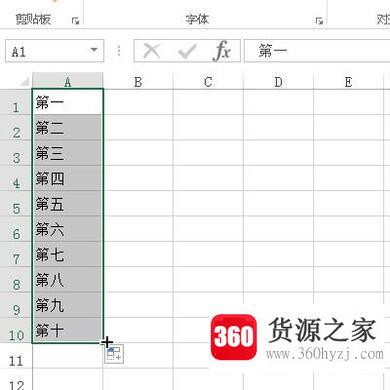
Task: Click cell containing 第四
Action: point(68,178)
